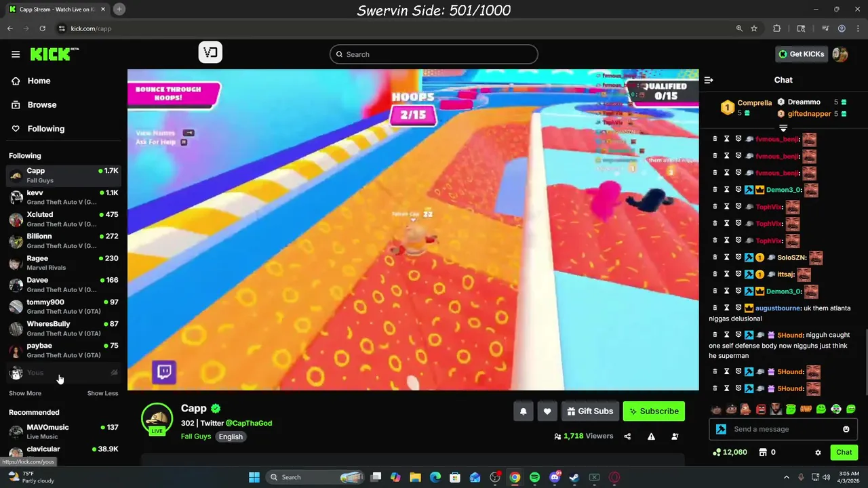Image resolution: width=868 pixels, height=488 pixels.
Task: Open the site information icon in address bar
Action: click(x=62, y=28)
